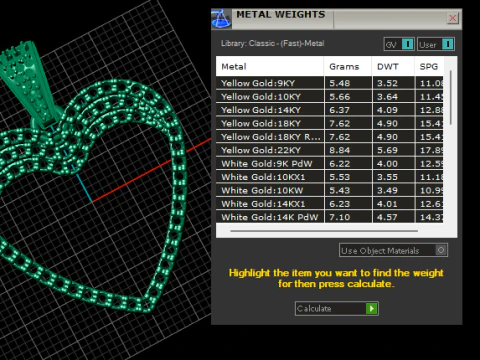Click the 7.10 grams value
This screenshot has height=360, width=480.
click(x=339, y=217)
